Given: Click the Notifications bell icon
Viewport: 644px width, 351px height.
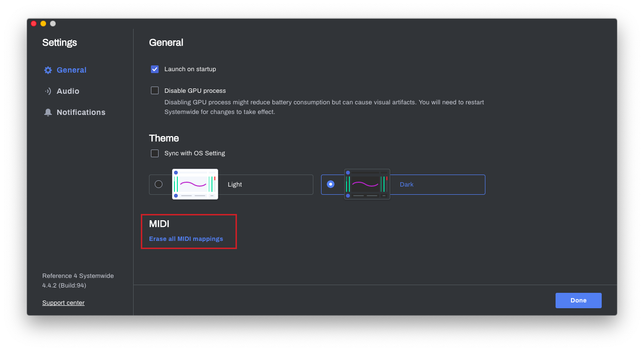Looking at the screenshot, I should (x=48, y=113).
